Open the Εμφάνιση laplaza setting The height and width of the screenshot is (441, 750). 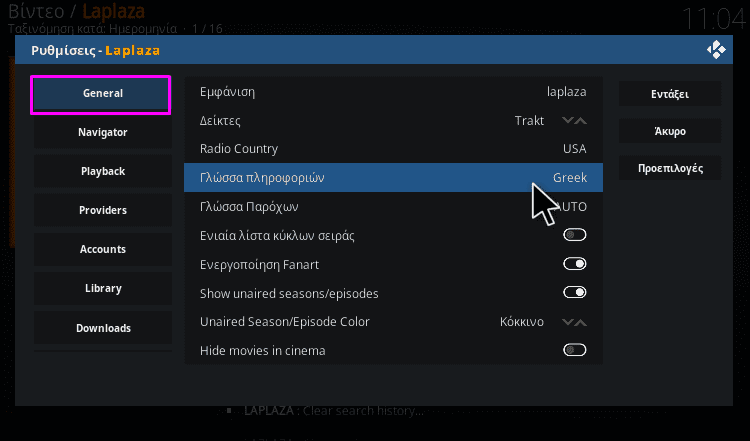click(393, 91)
